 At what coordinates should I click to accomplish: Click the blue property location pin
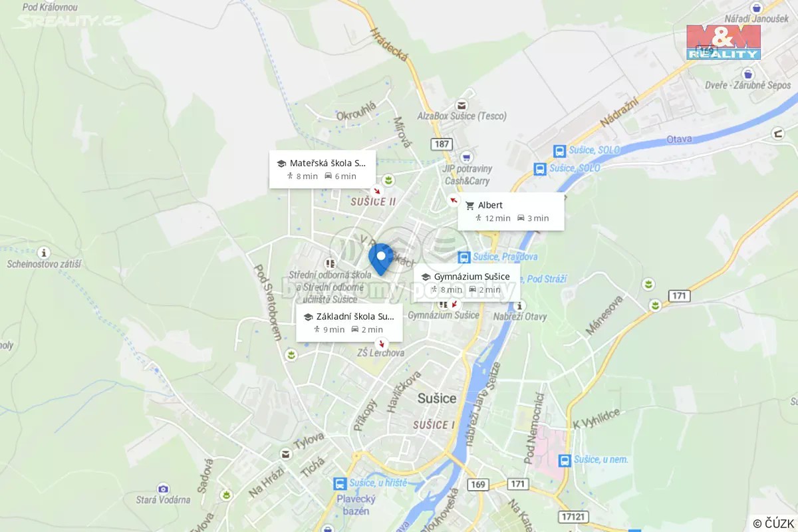[x=381, y=259]
